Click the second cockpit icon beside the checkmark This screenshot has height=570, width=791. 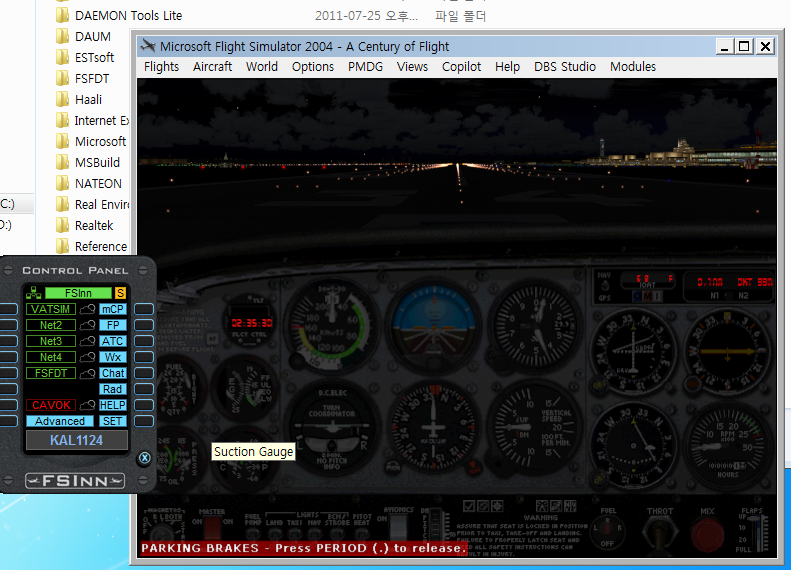click(483, 506)
